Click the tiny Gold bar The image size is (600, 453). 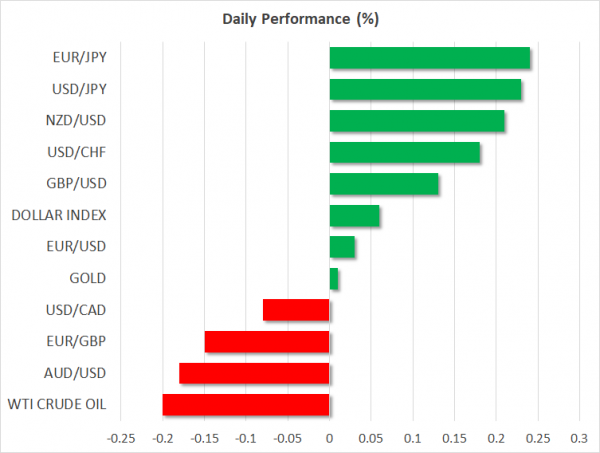point(334,278)
